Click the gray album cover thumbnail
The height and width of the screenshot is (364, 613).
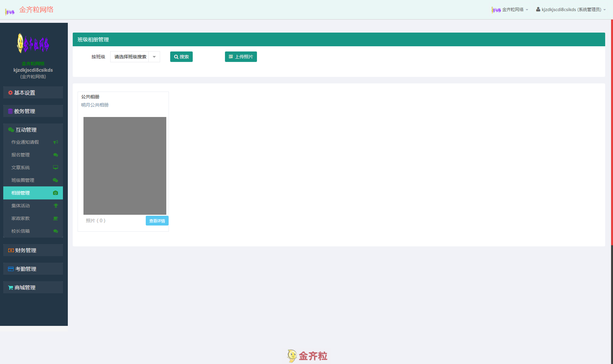tap(125, 166)
